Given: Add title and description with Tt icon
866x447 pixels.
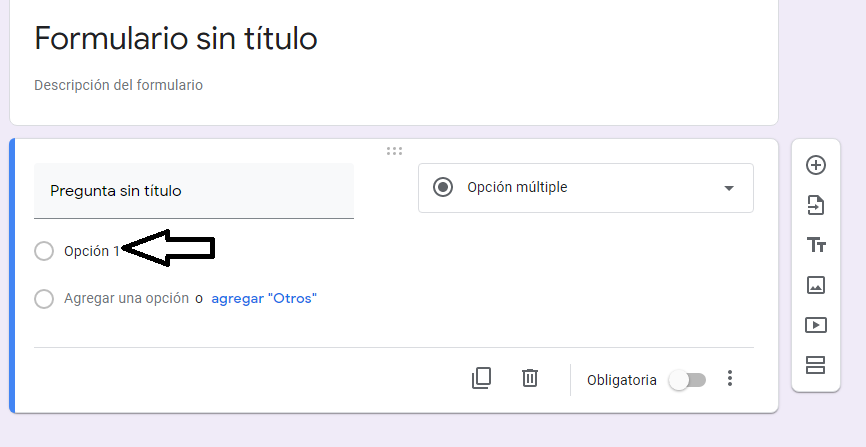Looking at the screenshot, I should pos(816,245).
